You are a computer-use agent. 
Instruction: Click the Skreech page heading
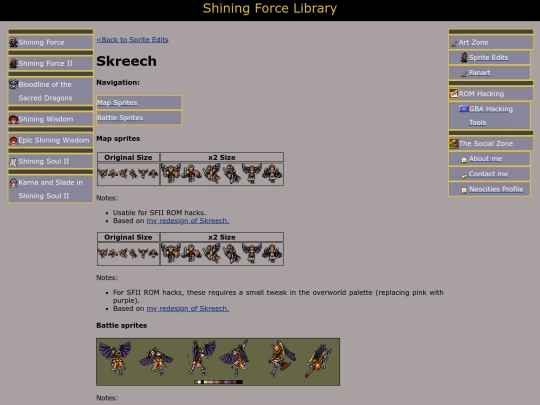pos(126,61)
